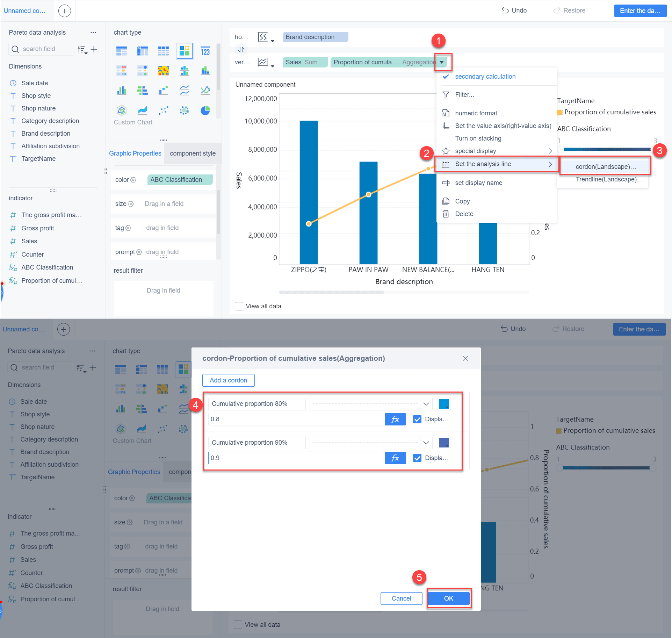This screenshot has width=672, height=638.
Task: Click the add field plus icon in upper window
Action: [x=94, y=49]
